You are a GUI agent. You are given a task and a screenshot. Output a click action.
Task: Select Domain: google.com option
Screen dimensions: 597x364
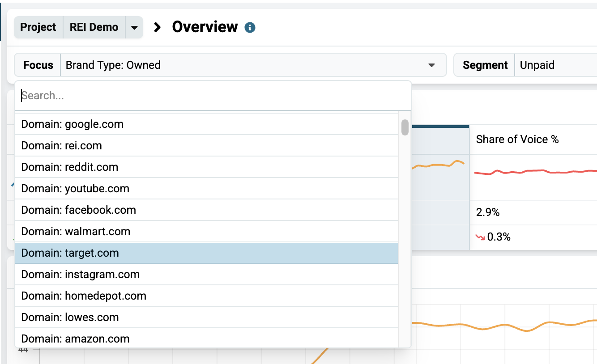[x=206, y=124]
